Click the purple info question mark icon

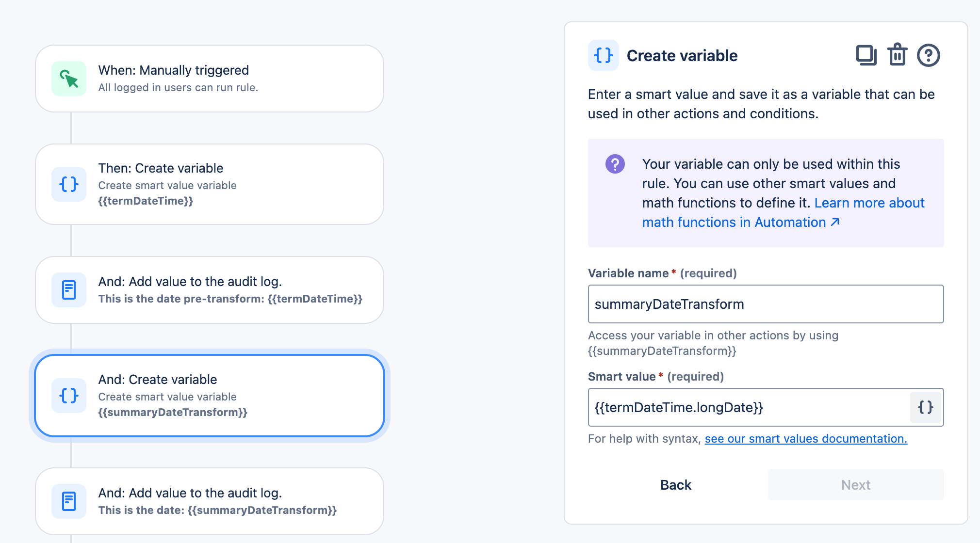coord(615,164)
